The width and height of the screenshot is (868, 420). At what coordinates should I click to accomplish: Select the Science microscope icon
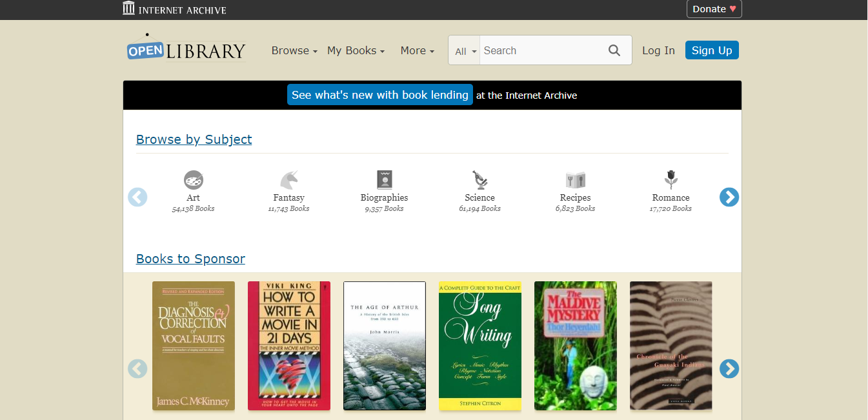click(479, 179)
